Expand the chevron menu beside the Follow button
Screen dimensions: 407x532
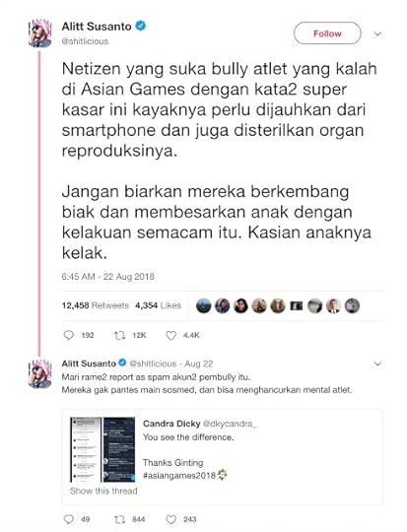tap(377, 33)
